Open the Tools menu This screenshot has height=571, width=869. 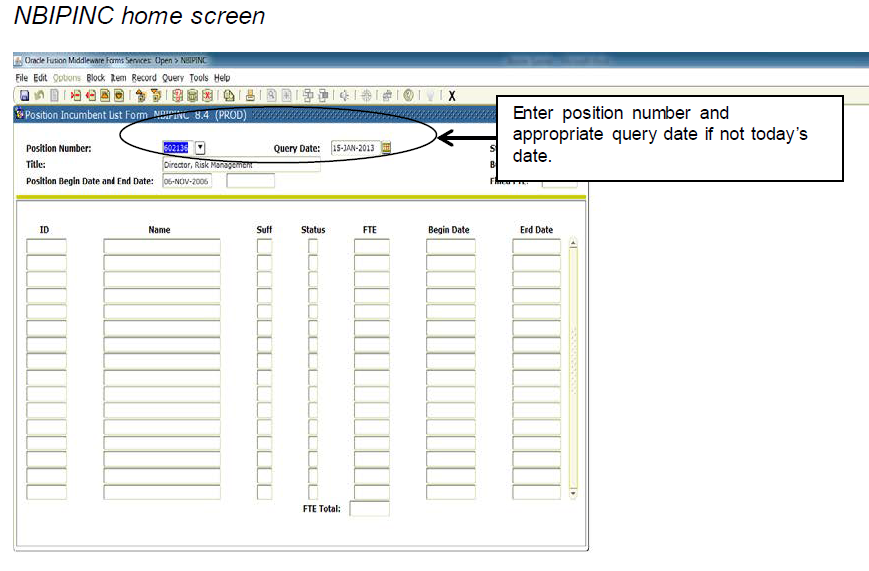(x=199, y=78)
